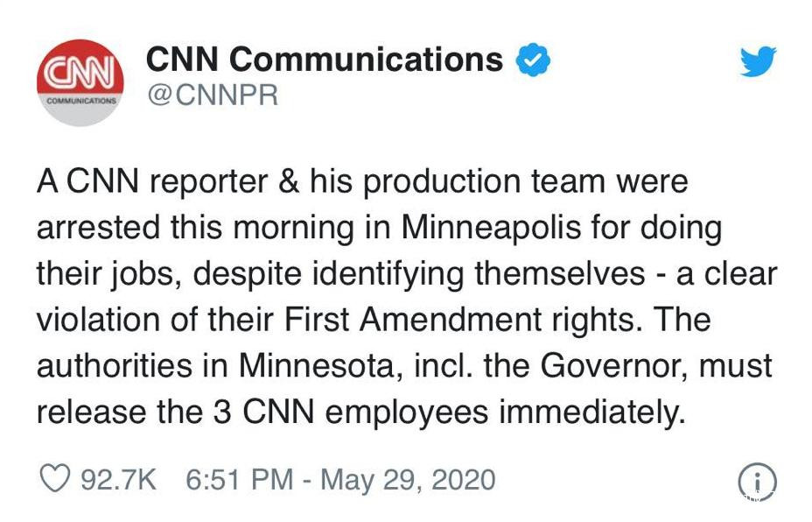View the 92.7K likes count
Viewport: 812px width, 522px height.
click(118, 480)
